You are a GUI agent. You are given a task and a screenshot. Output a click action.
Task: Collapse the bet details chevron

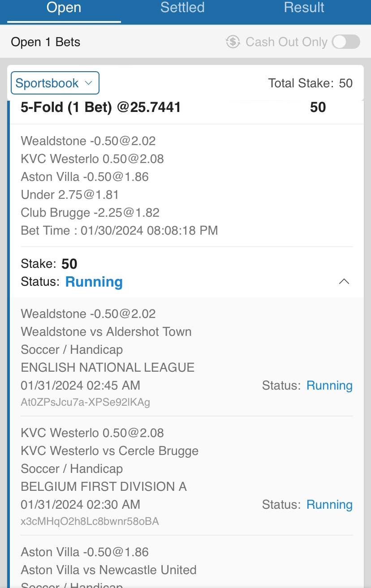(344, 282)
